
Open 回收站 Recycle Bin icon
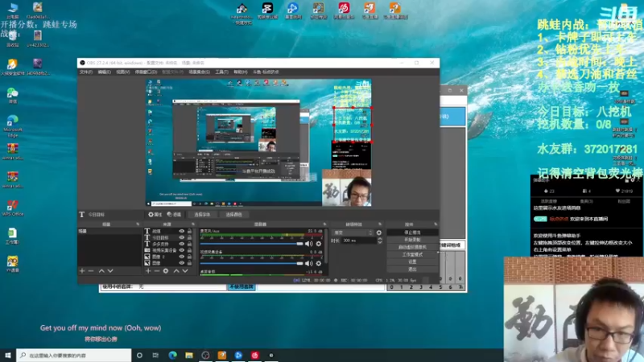(x=13, y=39)
